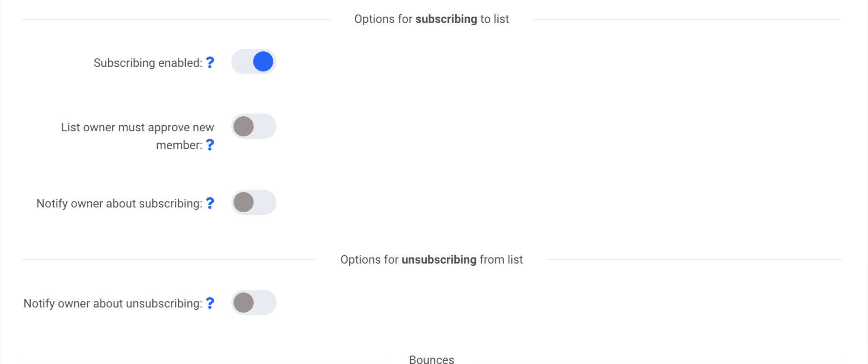This screenshot has height=364, width=868.
Task: Click divider line left of unsubscribing heading
Action: tap(169, 260)
